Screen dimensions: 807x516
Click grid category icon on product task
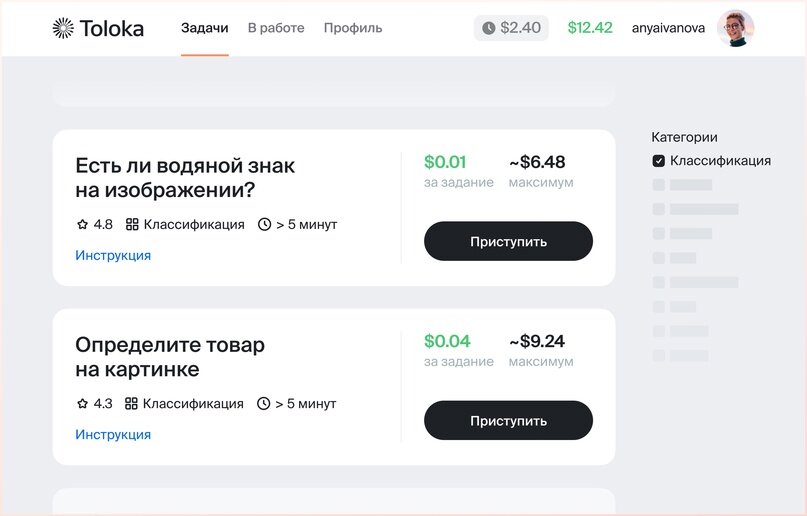click(x=131, y=404)
